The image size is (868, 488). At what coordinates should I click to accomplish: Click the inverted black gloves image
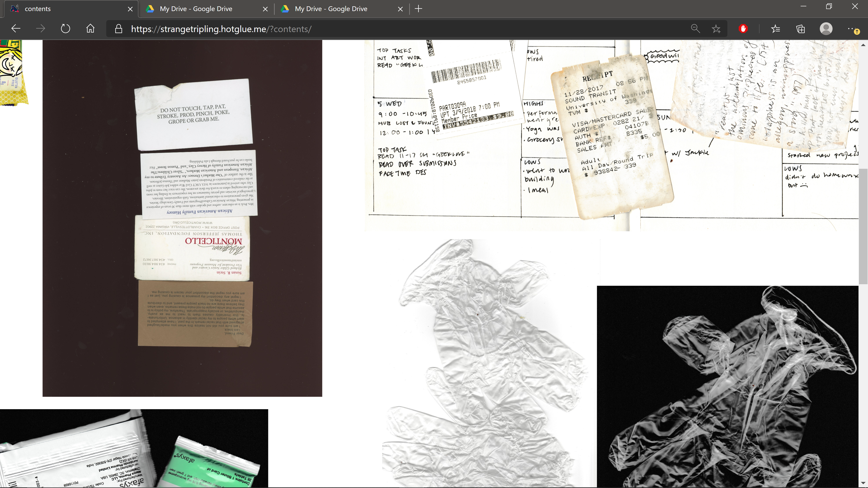pos(728,387)
